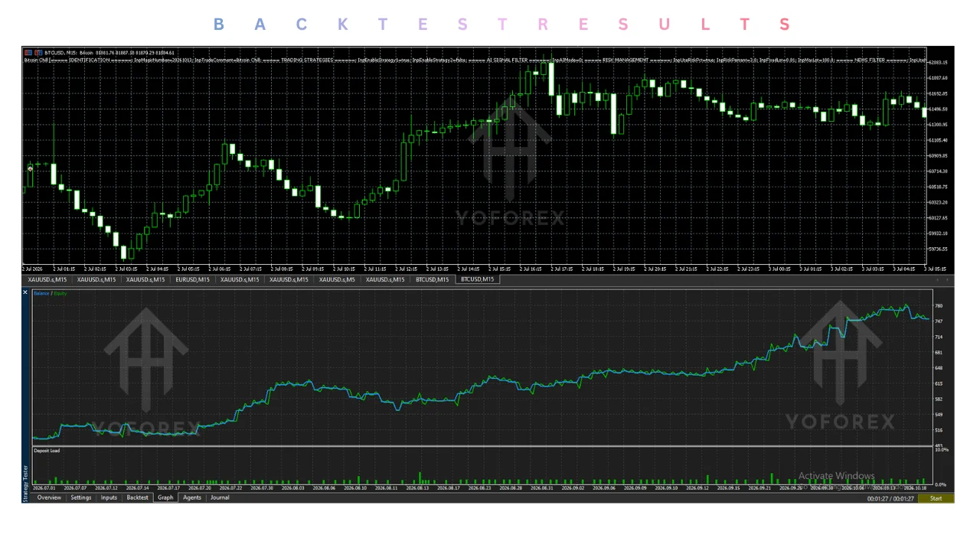The width and height of the screenshot is (980, 551).
Task: Open the Overview tab in Strategy Tester
Action: [x=49, y=497]
